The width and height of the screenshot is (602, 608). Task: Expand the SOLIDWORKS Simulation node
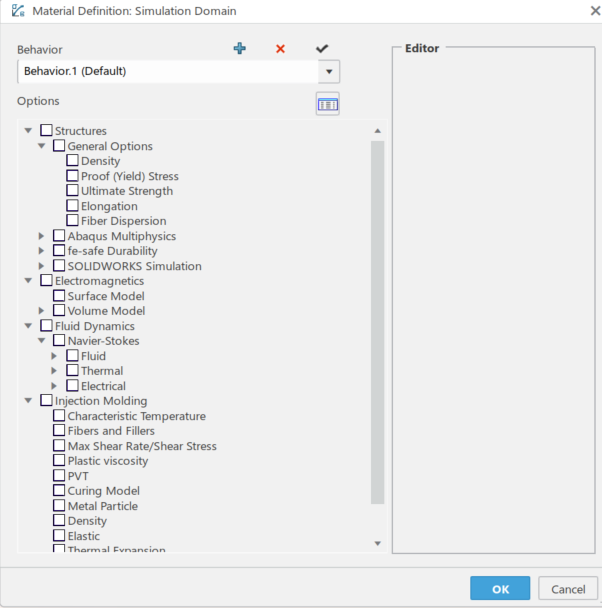click(x=41, y=266)
